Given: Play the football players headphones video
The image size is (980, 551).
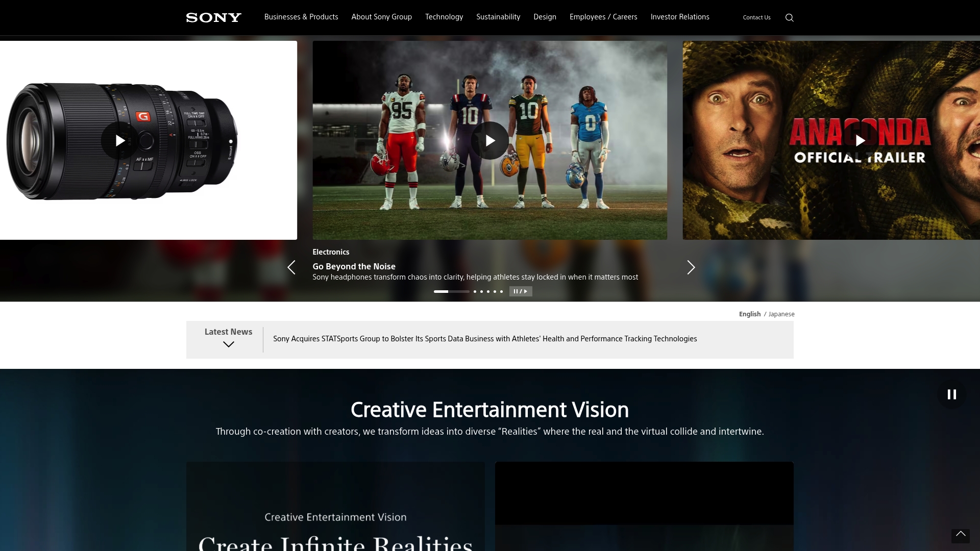Looking at the screenshot, I should click(x=489, y=140).
